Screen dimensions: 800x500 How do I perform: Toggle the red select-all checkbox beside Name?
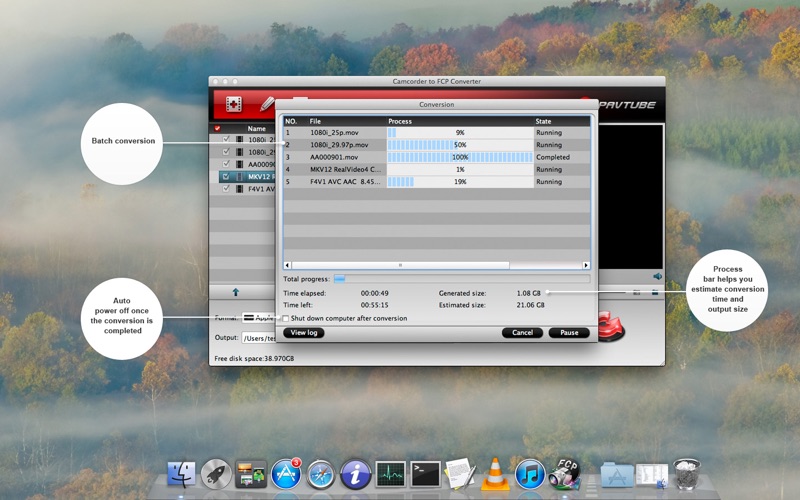[217, 129]
